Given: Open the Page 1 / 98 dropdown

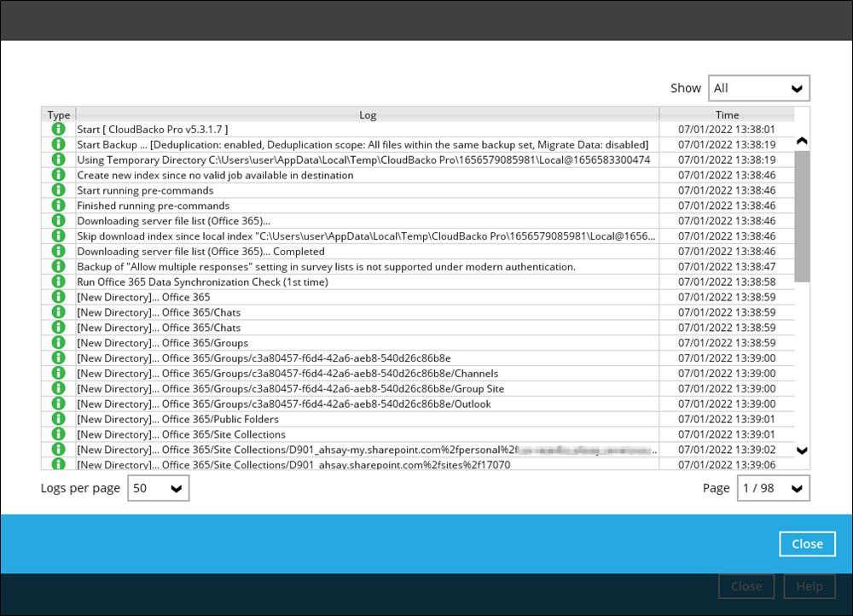Looking at the screenshot, I should coord(773,488).
